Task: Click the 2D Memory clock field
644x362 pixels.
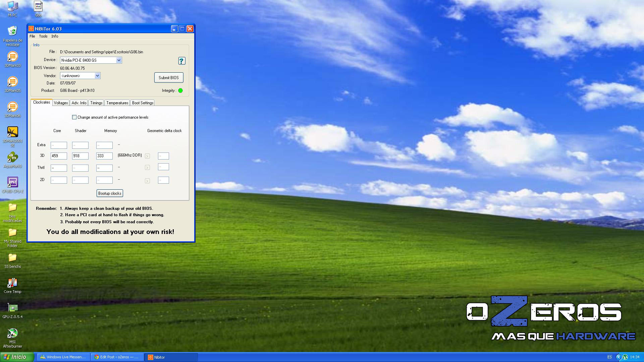Action: click(x=104, y=180)
